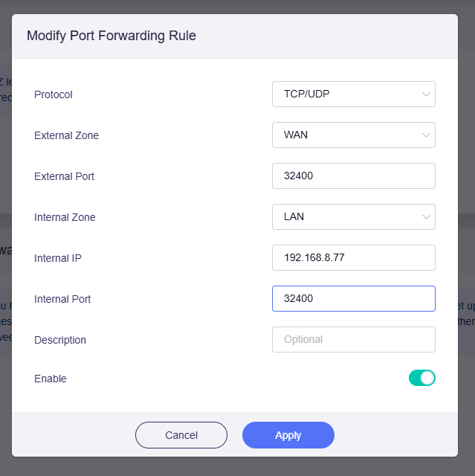The image size is (475, 476).
Task: Click the chevron arrow in the Protocol field
Action: [x=426, y=94]
